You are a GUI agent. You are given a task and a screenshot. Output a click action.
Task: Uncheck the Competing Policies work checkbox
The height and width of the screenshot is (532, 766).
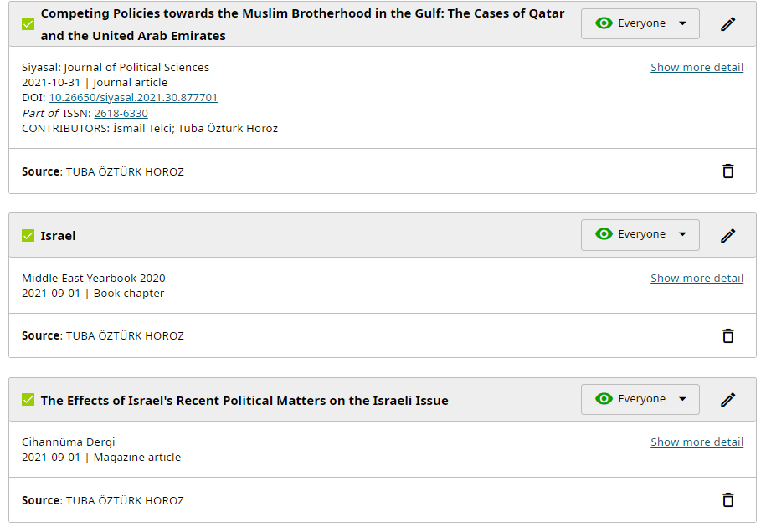[28, 24]
